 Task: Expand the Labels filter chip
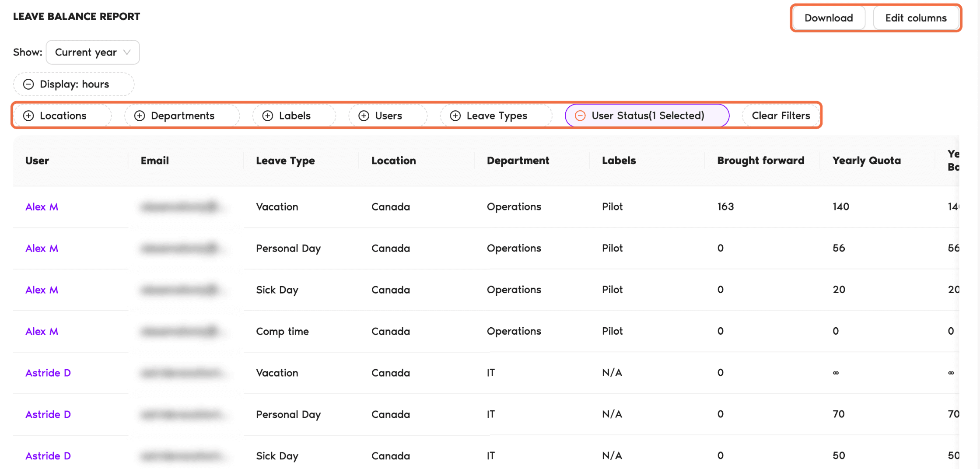294,115
